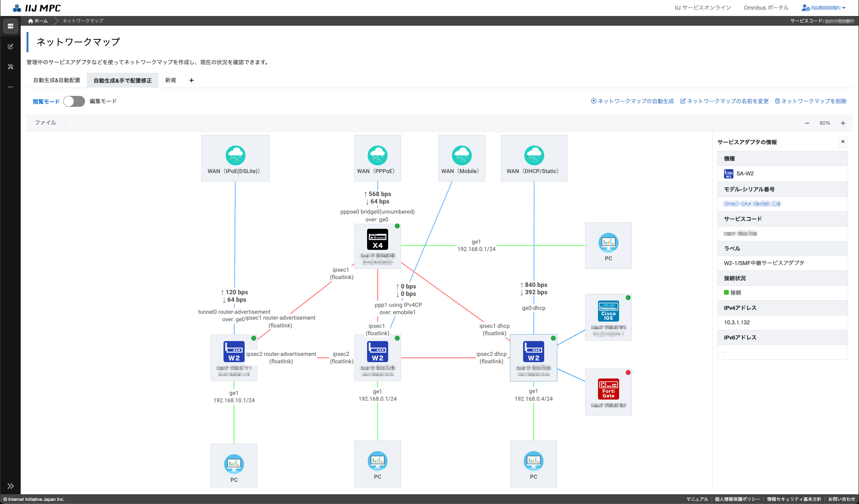Open the ファイル menu
Viewport: 859px width, 504px height.
click(46, 123)
